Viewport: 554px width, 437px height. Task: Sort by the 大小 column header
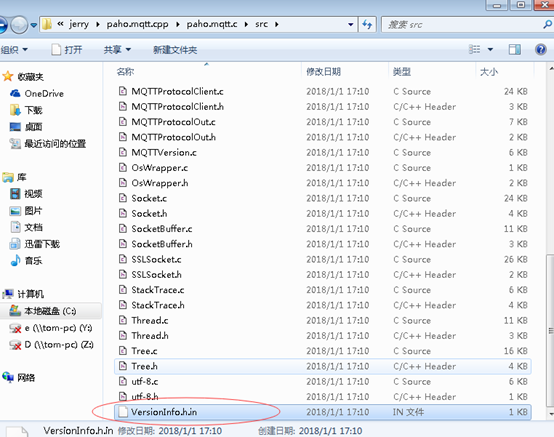[x=489, y=72]
